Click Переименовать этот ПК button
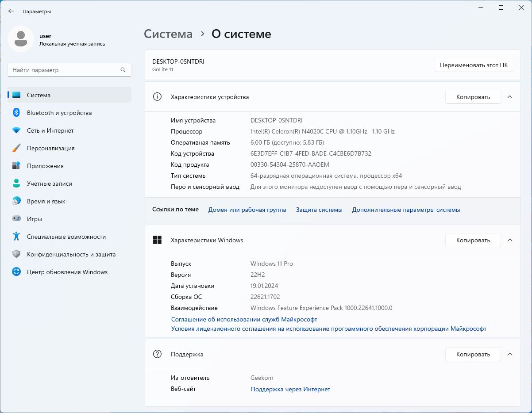This screenshot has height=413, width=532. coord(474,65)
